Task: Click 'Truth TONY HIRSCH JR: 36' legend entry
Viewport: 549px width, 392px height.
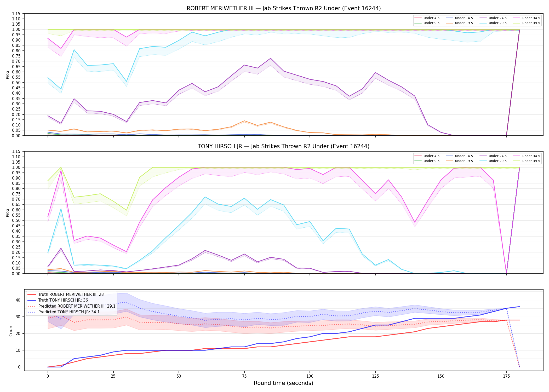Action: (58, 300)
